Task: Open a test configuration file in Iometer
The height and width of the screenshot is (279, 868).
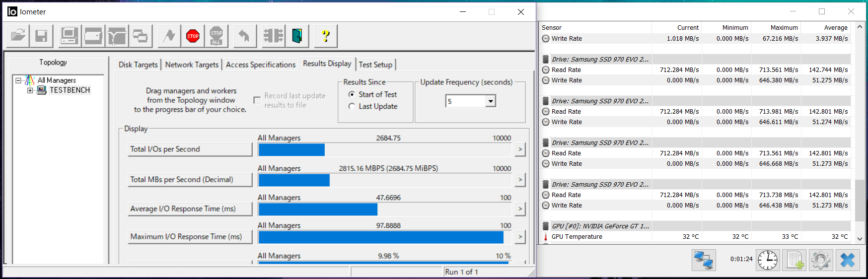Action: 18,36
